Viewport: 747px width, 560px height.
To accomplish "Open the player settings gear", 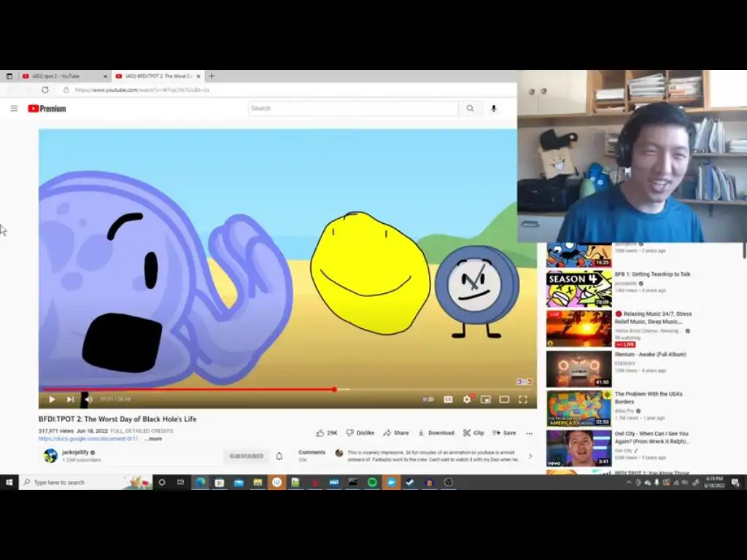I will pyautogui.click(x=467, y=400).
